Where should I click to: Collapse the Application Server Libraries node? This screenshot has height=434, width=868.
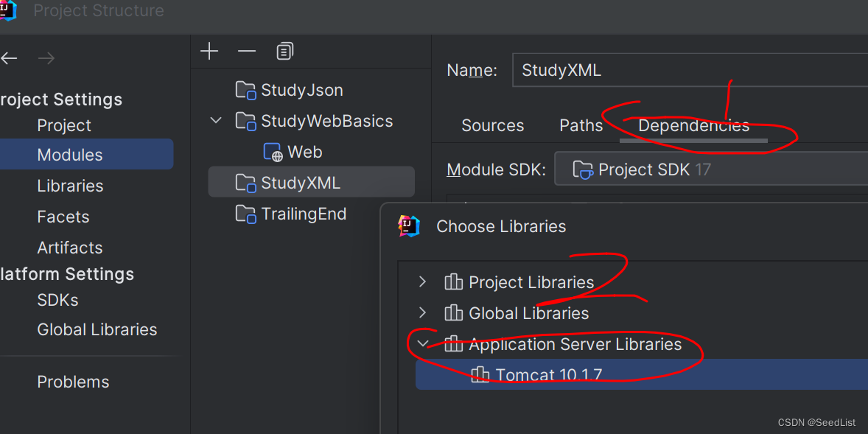(423, 344)
